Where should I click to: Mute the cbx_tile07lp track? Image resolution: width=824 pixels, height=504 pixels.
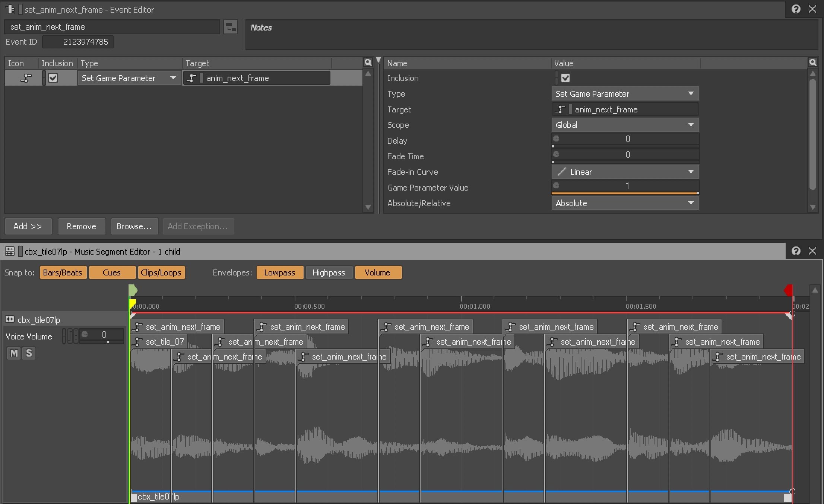point(14,353)
